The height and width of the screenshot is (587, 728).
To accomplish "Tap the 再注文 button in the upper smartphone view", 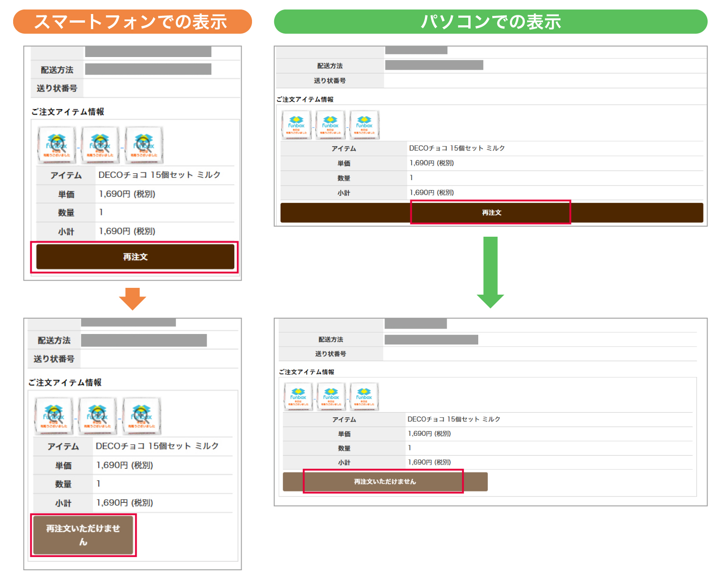I will tap(135, 257).
